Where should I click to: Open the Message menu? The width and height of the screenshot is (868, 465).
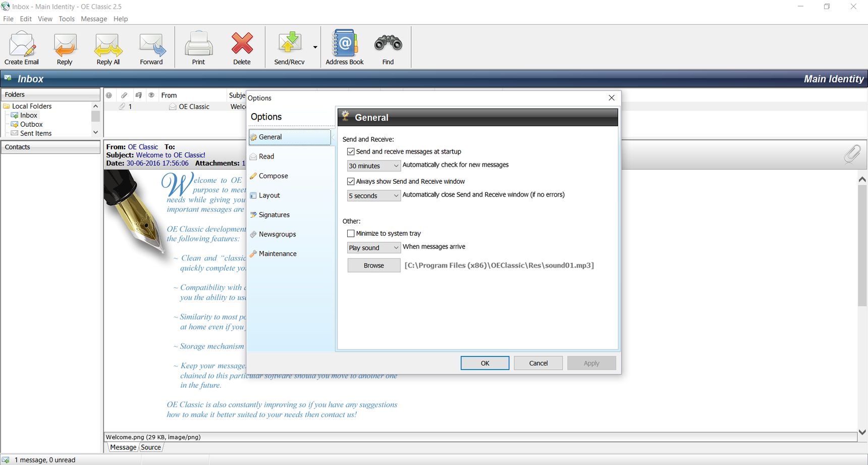(x=94, y=19)
